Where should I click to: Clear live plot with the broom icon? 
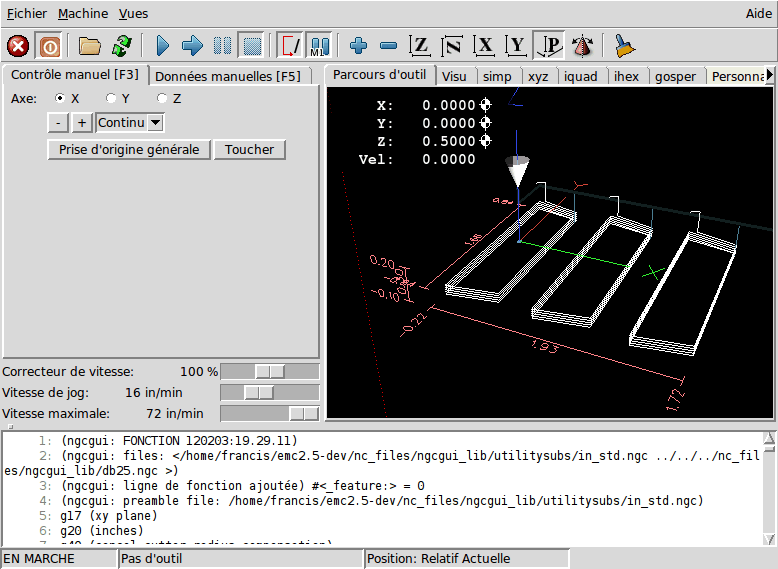coord(625,46)
